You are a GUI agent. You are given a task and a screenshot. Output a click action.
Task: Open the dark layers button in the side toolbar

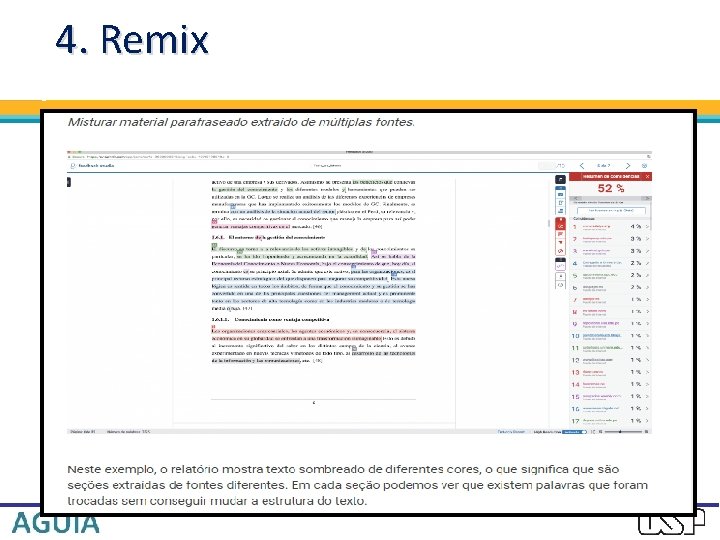click(x=560, y=180)
